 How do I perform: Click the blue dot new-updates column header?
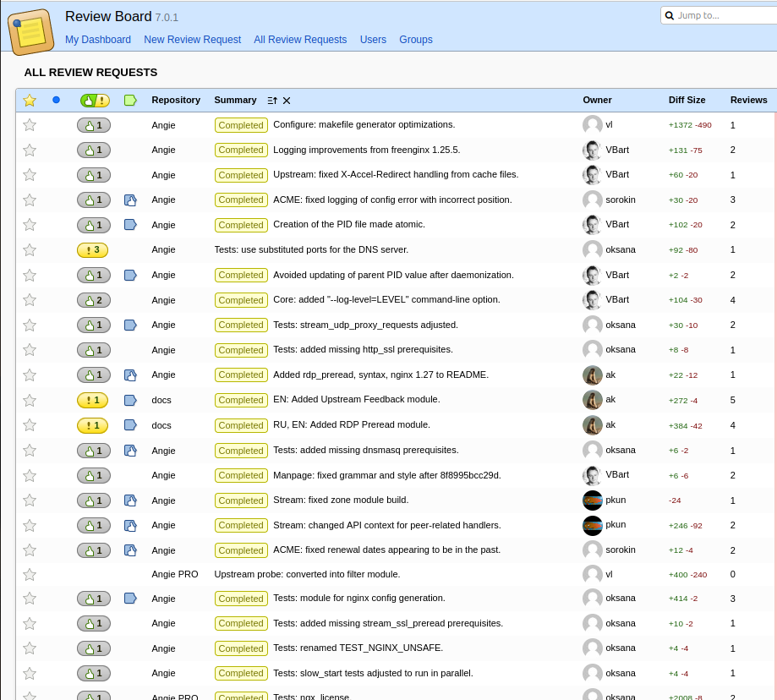(x=57, y=100)
